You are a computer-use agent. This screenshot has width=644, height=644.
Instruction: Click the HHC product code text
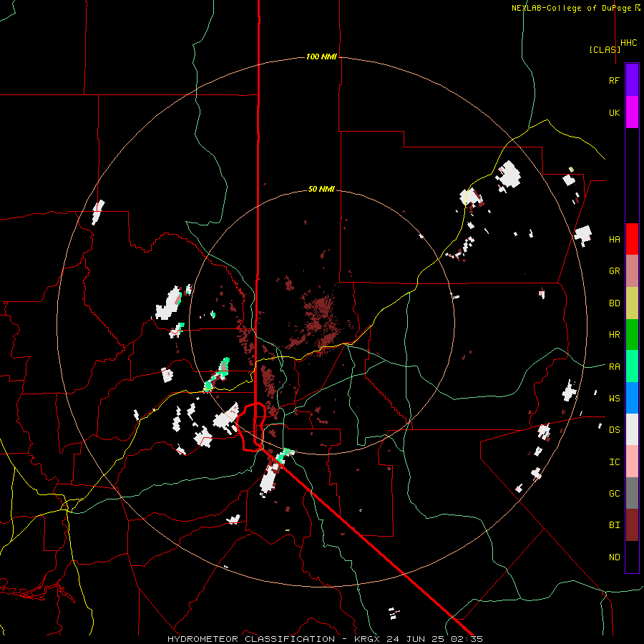pyautogui.click(x=629, y=43)
